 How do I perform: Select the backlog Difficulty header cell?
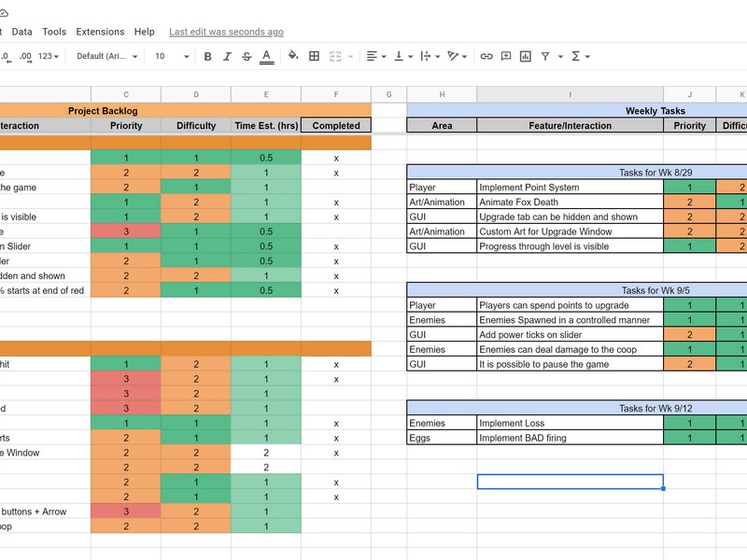(x=196, y=125)
